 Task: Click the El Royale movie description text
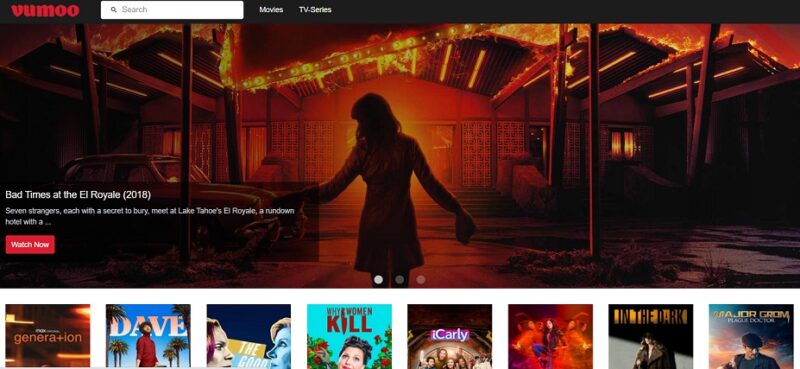coord(150,216)
